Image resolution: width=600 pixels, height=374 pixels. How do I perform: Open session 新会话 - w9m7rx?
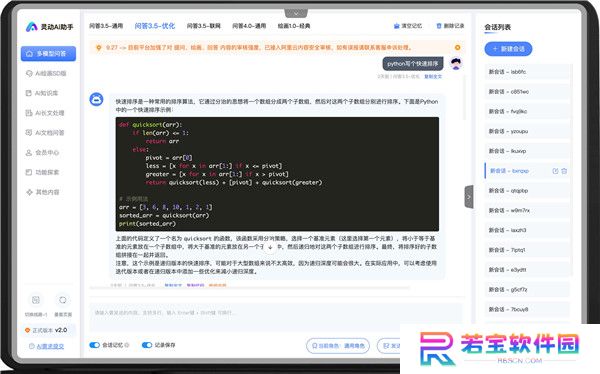click(527, 211)
